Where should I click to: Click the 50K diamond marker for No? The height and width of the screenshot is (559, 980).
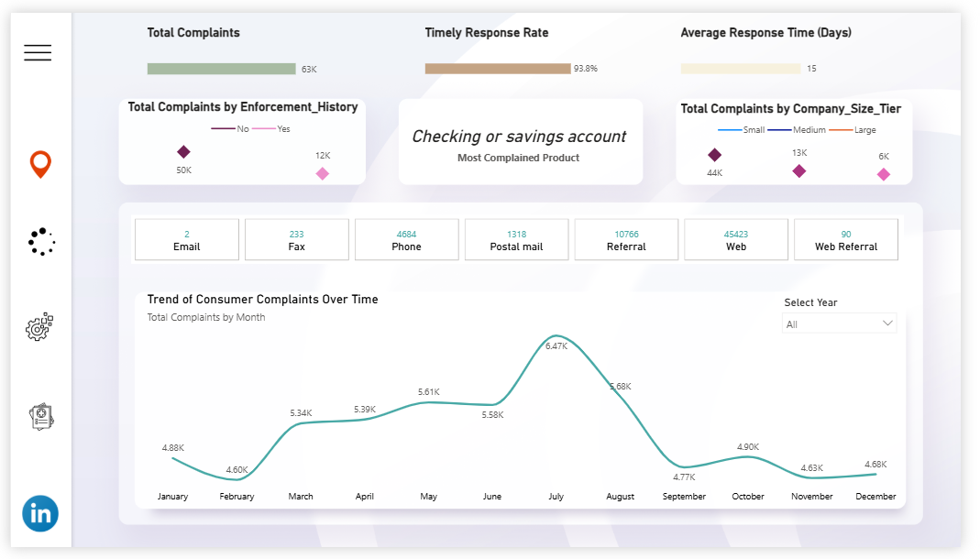[183, 152]
